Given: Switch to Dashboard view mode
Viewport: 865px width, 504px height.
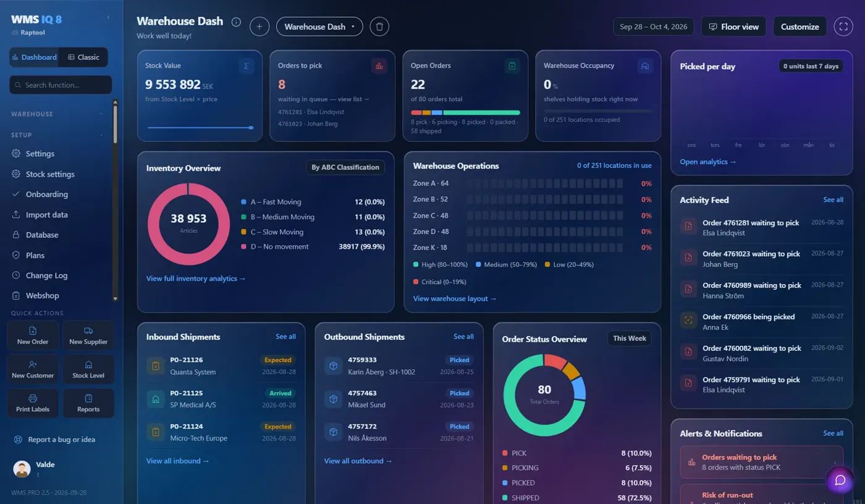Looking at the screenshot, I should click(34, 57).
